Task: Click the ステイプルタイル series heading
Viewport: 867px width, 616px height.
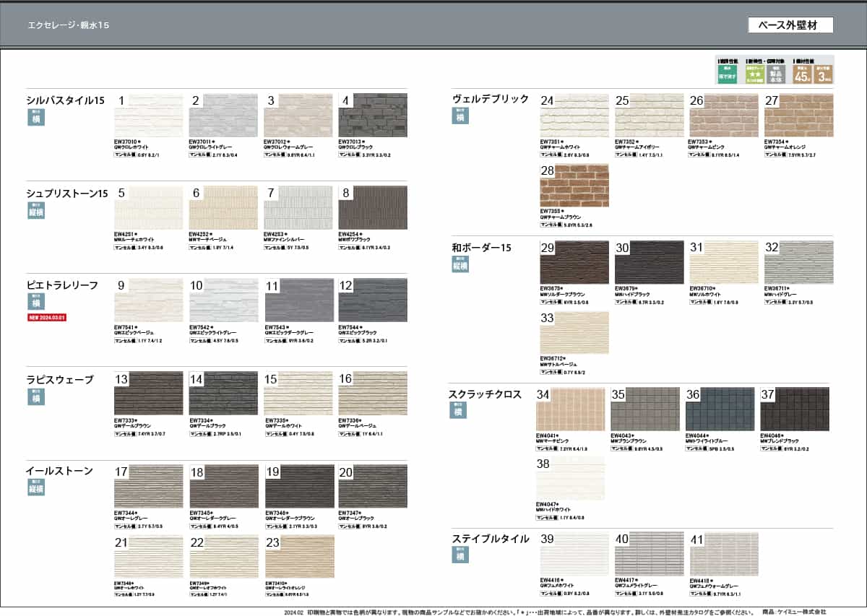Action: point(491,539)
